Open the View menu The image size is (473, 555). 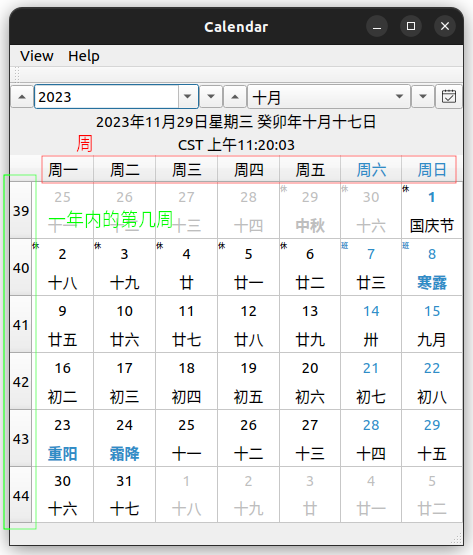[37, 56]
